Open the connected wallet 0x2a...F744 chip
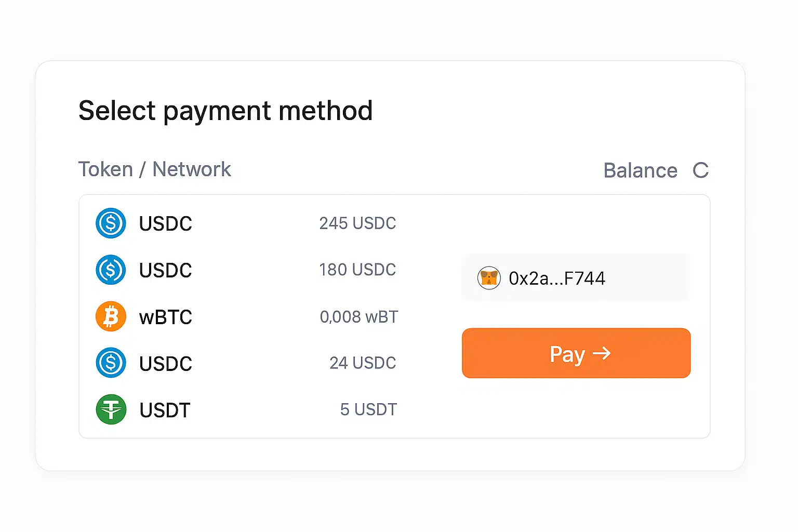The width and height of the screenshot is (798, 532). (x=576, y=278)
